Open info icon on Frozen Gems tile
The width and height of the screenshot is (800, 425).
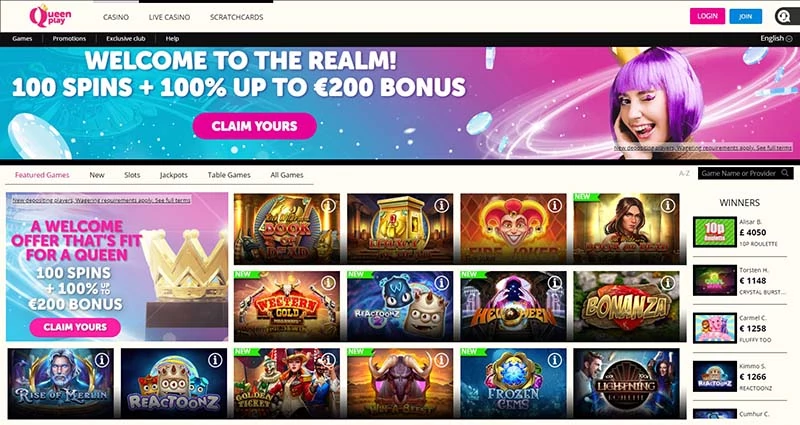point(555,360)
